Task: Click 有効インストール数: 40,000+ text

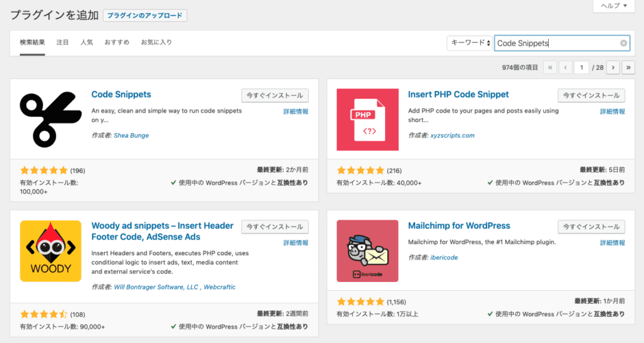Action: click(379, 182)
